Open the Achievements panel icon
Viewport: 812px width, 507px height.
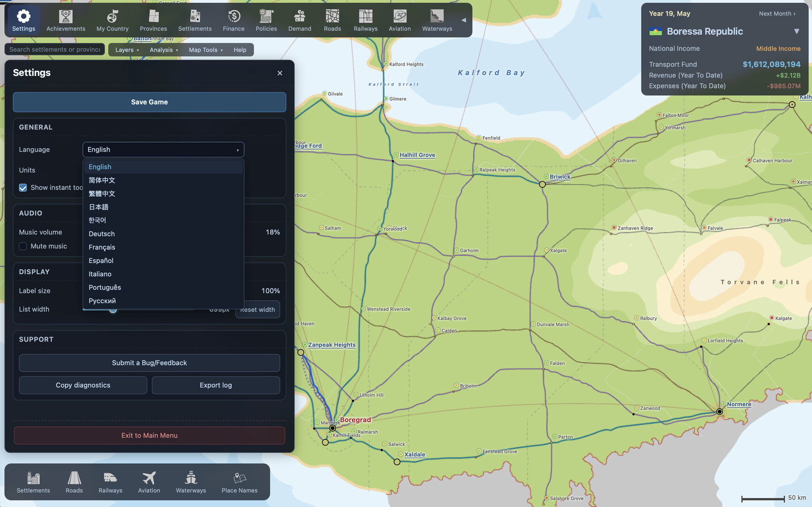coord(66,21)
